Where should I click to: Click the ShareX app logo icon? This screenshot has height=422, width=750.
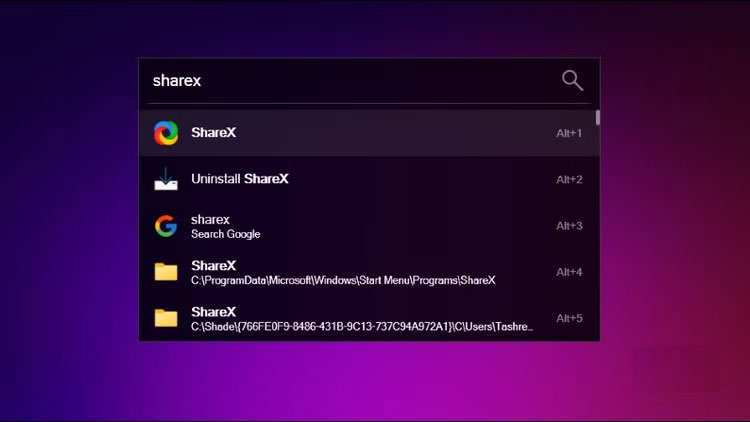click(x=166, y=133)
